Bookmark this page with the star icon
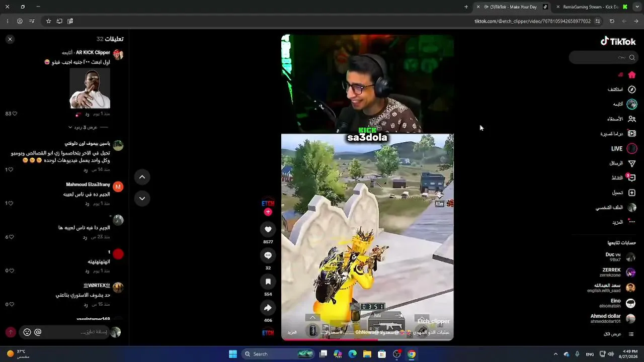 (x=48, y=21)
